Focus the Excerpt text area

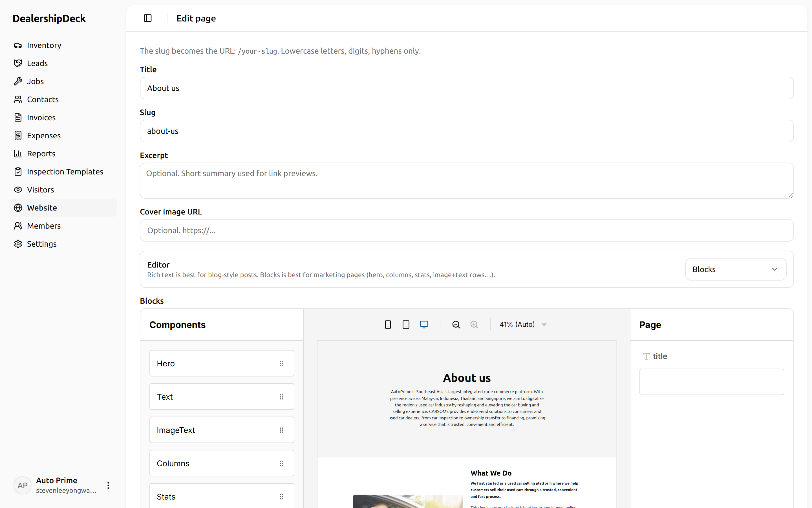tap(467, 181)
